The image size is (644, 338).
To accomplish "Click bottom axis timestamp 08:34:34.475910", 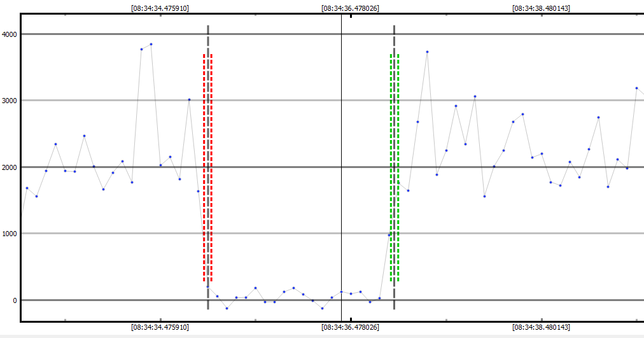I will [x=160, y=327].
